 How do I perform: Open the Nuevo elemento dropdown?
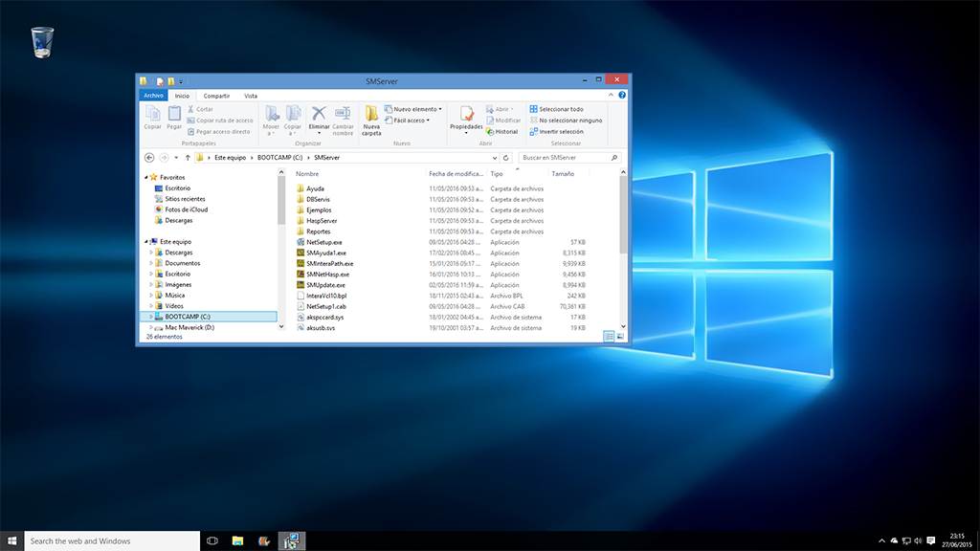point(413,109)
